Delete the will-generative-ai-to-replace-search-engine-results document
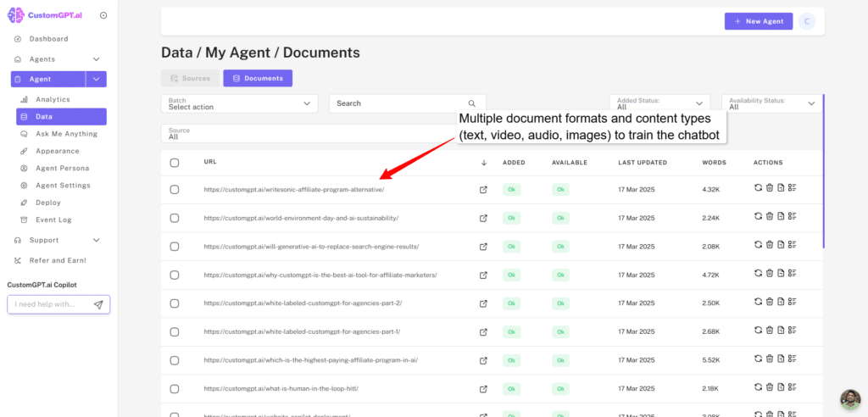The width and height of the screenshot is (868, 417). (770, 244)
